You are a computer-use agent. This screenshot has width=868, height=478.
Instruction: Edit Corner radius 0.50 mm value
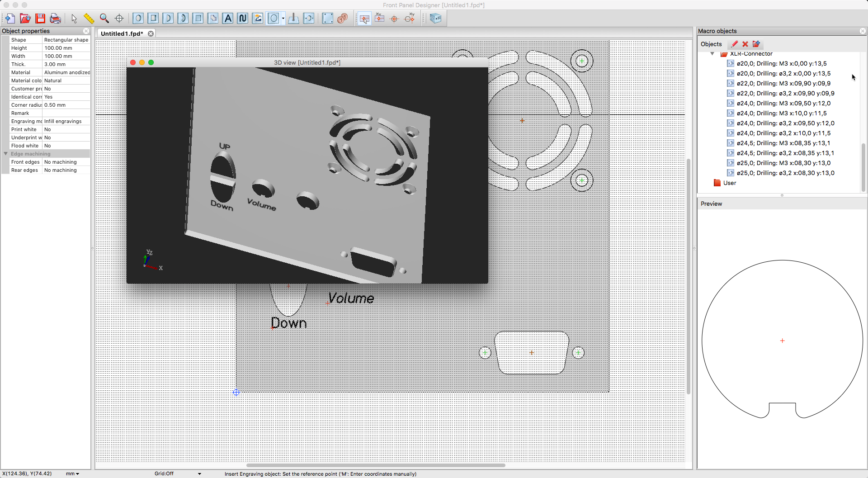[66, 105]
